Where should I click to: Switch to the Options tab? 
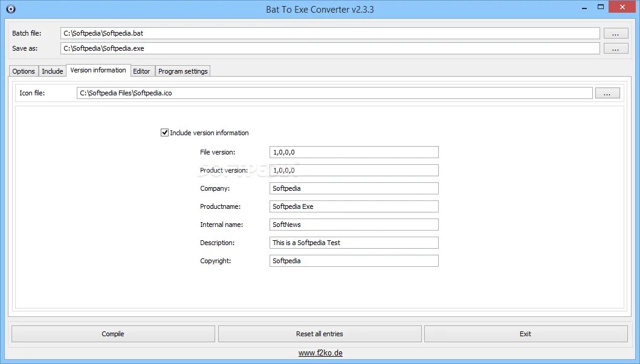pyautogui.click(x=24, y=71)
